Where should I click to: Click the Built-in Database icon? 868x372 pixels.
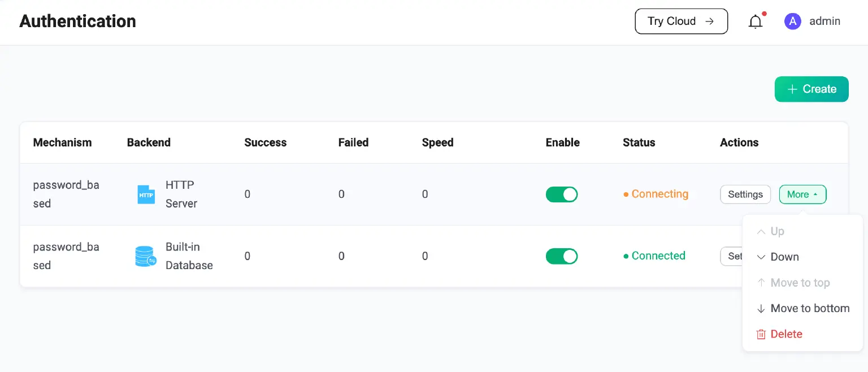(146, 256)
